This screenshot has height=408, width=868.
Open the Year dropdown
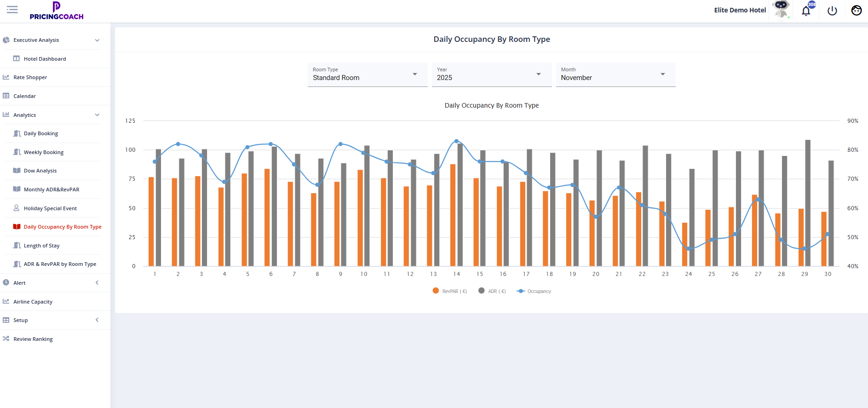coord(491,75)
